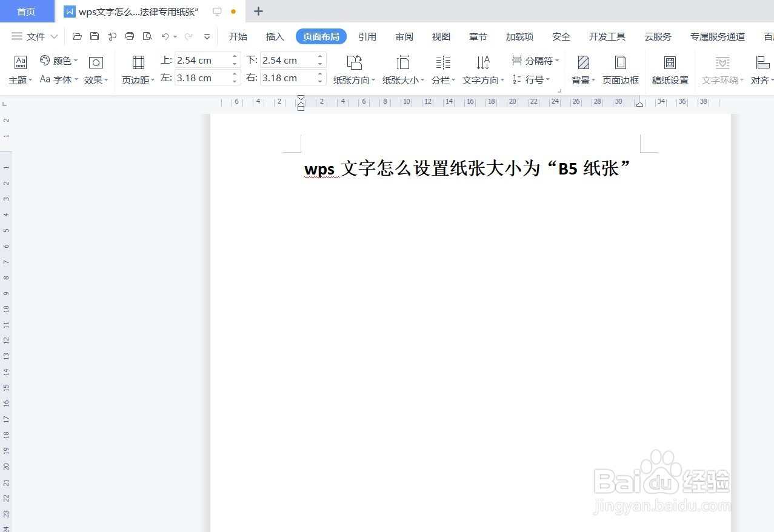Viewport: 774px width, 532px height.
Task: Click the open folder icon
Action: [x=77, y=36]
